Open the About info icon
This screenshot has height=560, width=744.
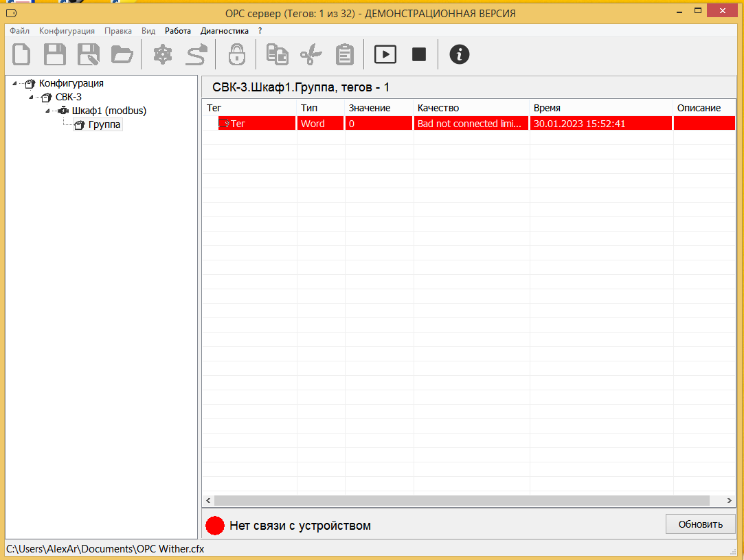pos(460,54)
